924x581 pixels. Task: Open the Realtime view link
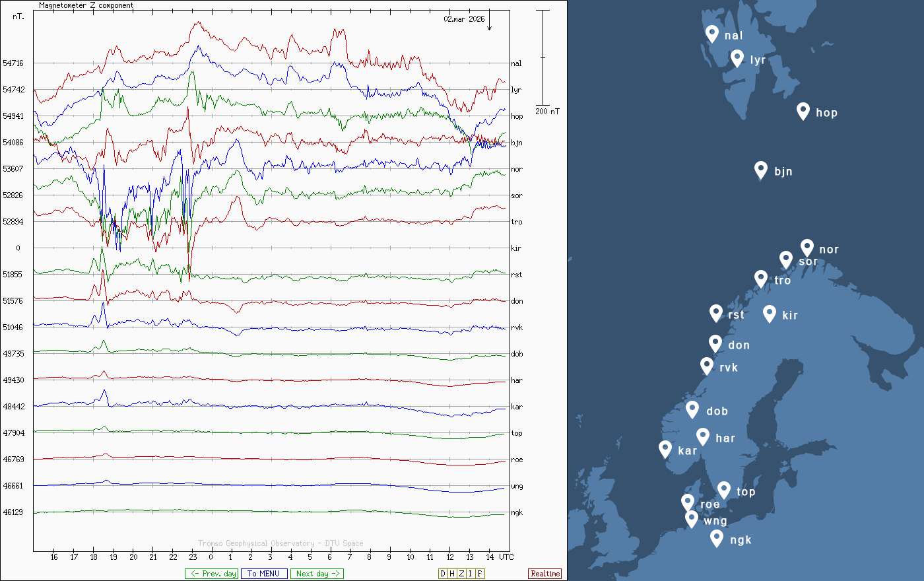(545, 574)
